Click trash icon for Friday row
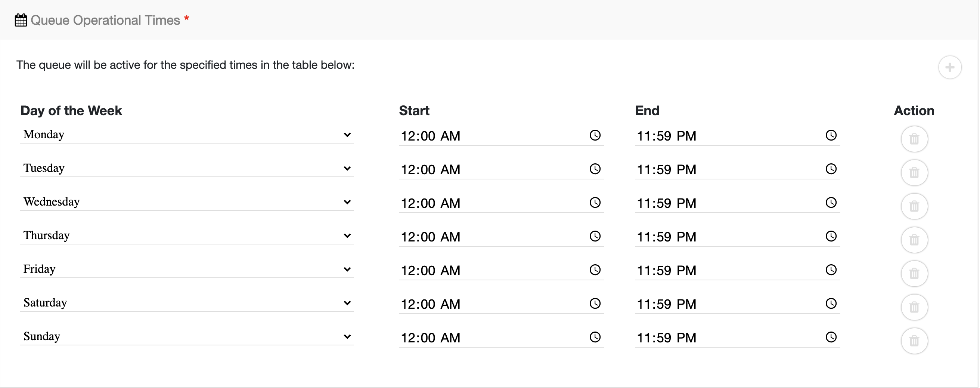Viewport: 980px width, 388px height. tap(914, 273)
